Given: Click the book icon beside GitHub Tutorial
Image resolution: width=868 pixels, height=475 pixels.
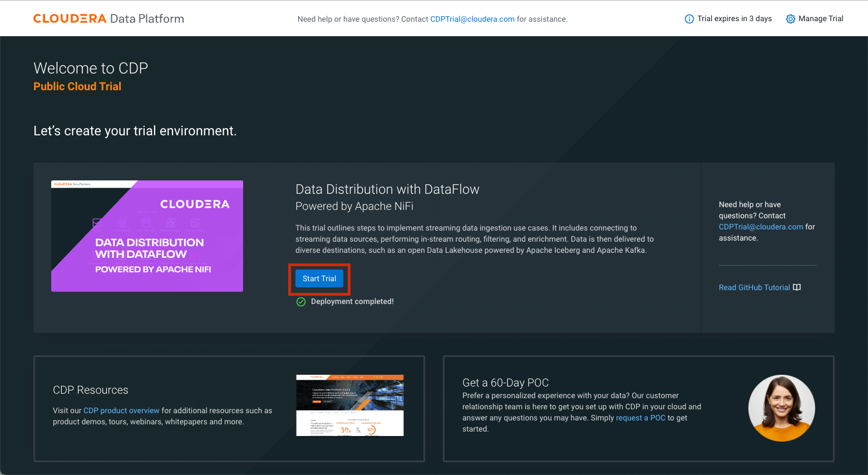Looking at the screenshot, I should pyautogui.click(x=797, y=287).
